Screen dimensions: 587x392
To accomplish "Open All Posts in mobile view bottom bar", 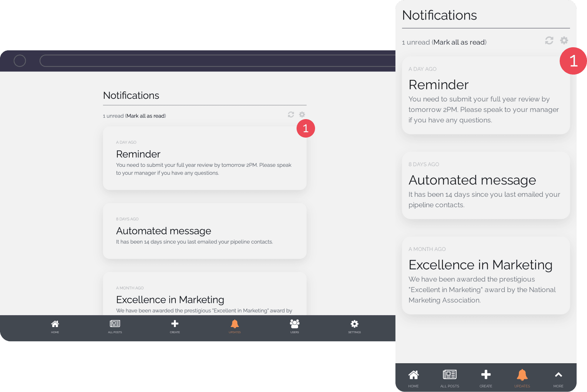I will (x=450, y=378).
